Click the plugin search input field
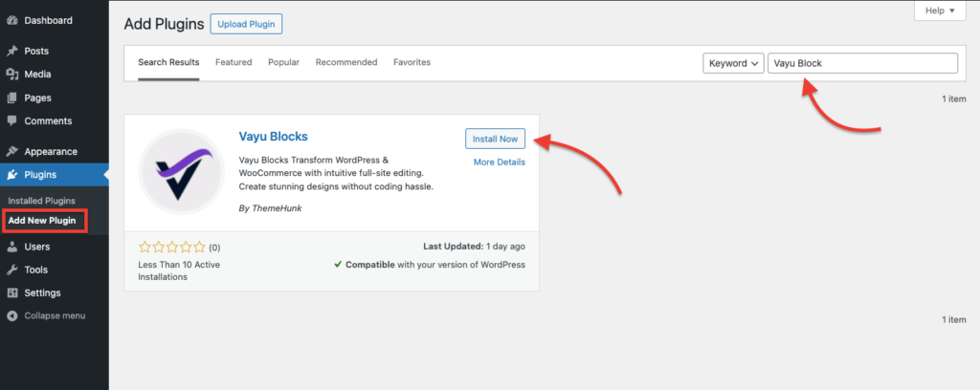 [861, 63]
